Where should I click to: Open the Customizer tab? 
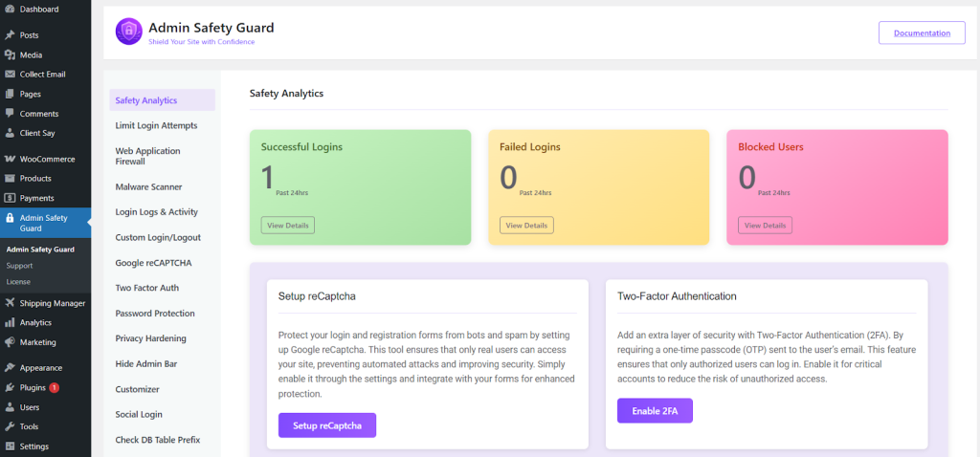137,389
